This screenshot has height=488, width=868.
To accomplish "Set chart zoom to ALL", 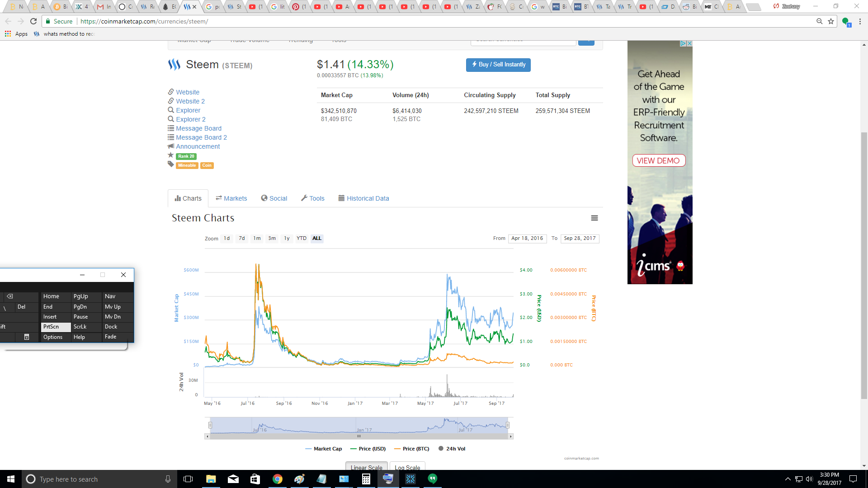I will pos(317,239).
